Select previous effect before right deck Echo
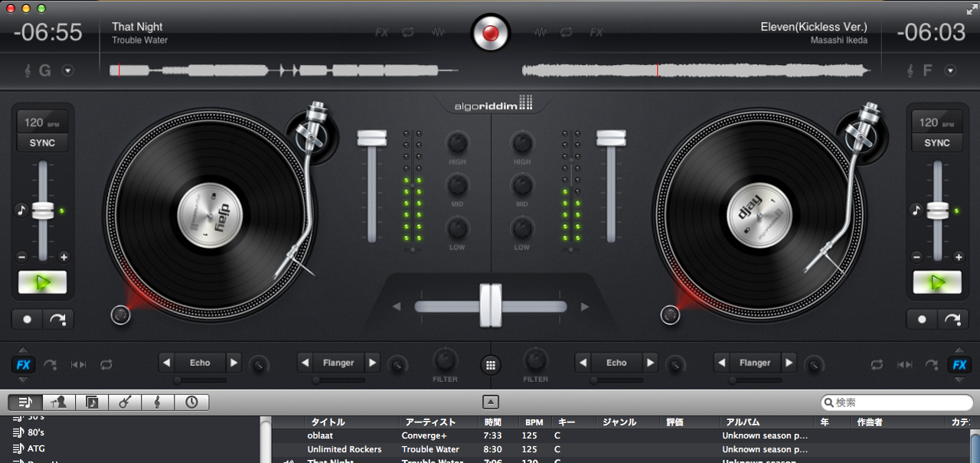The image size is (980, 463). click(583, 363)
